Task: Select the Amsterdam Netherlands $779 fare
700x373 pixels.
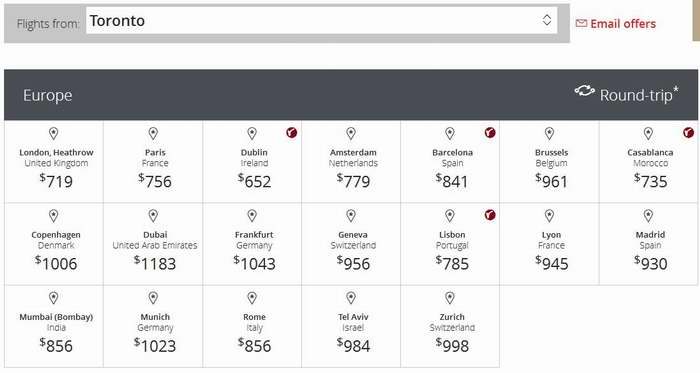Action: coord(351,162)
